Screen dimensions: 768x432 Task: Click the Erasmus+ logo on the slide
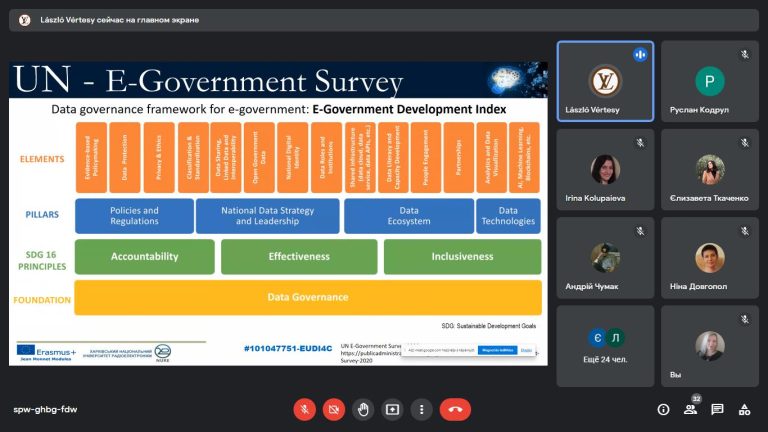46,352
